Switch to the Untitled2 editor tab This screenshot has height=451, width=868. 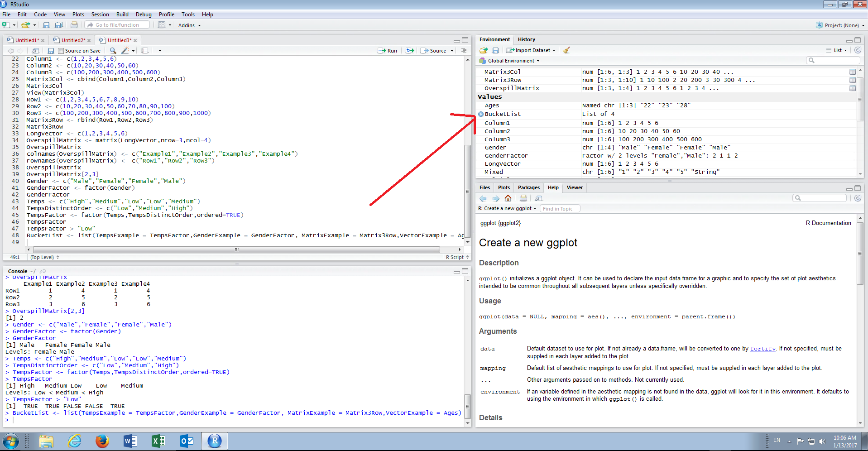72,40
